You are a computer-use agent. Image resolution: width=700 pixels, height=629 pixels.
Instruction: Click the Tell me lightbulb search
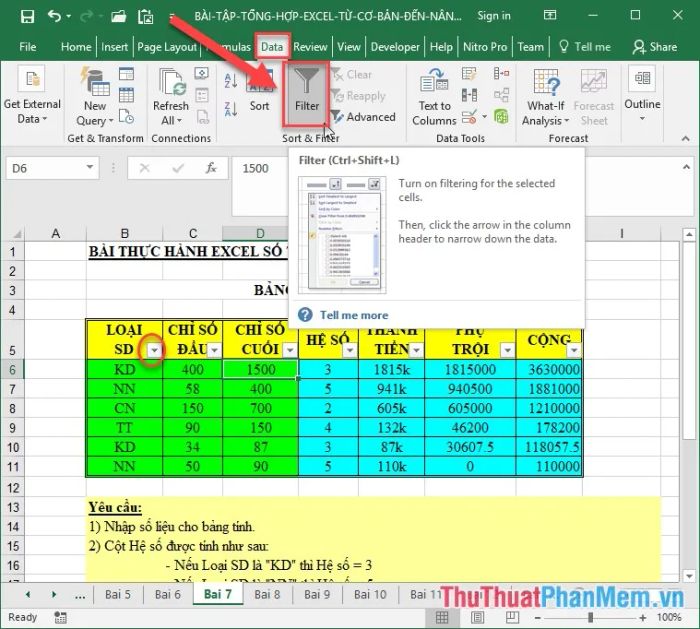(584, 46)
